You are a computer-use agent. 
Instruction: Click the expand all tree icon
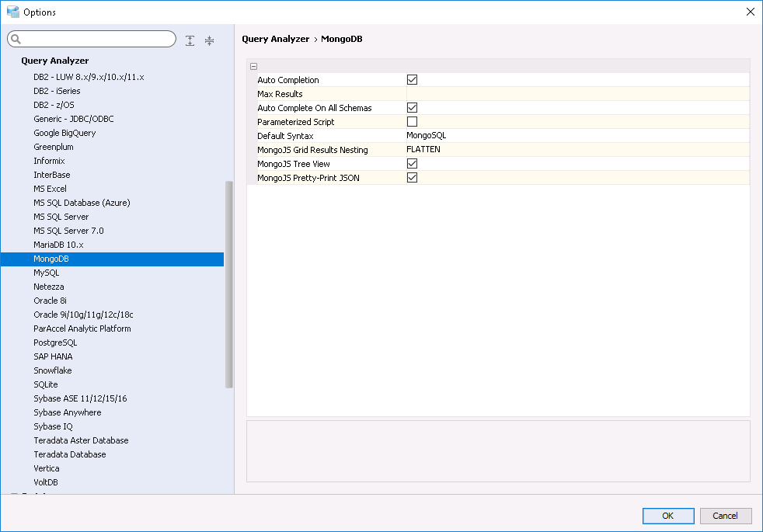click(190, 40)
